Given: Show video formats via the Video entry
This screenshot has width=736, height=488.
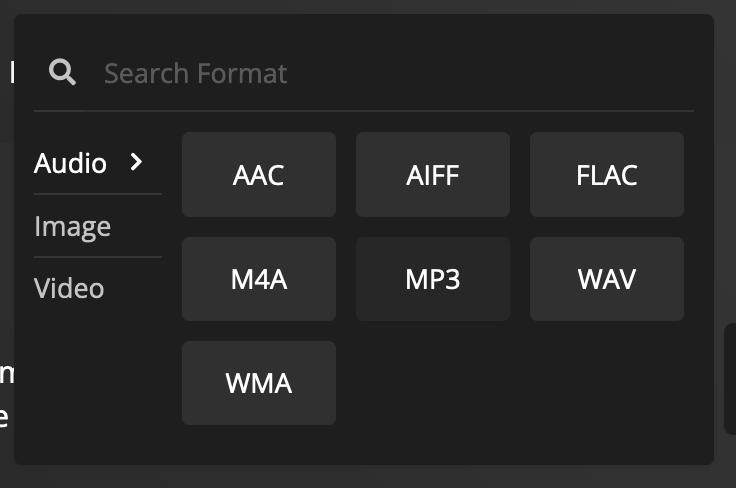Looking at the screenshot, I should click(69, 288).
